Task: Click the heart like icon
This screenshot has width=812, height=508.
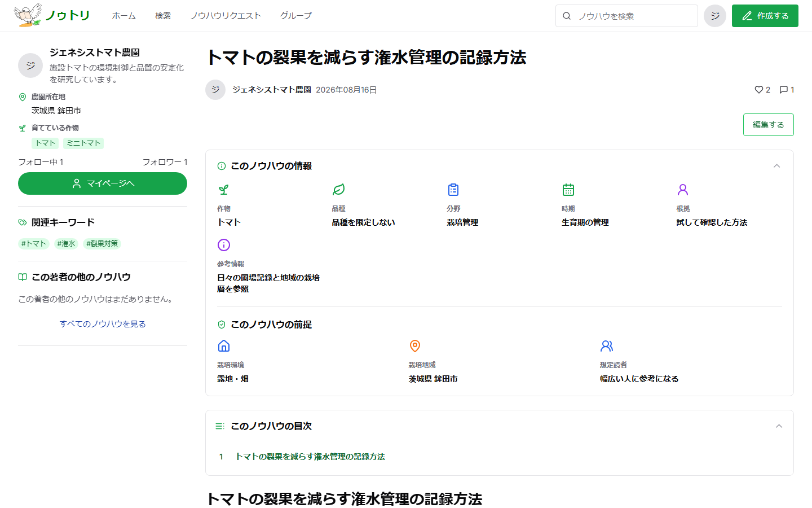Action: [758, 90]
